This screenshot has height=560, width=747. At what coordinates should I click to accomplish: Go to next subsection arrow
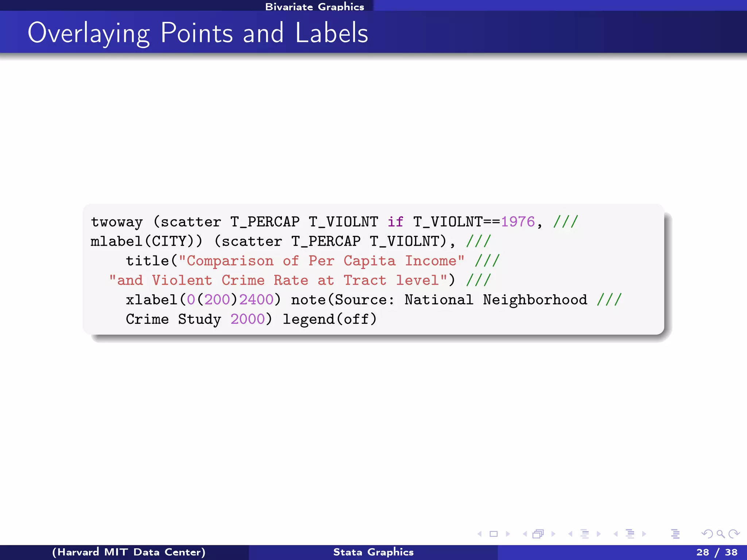(599, 534)
